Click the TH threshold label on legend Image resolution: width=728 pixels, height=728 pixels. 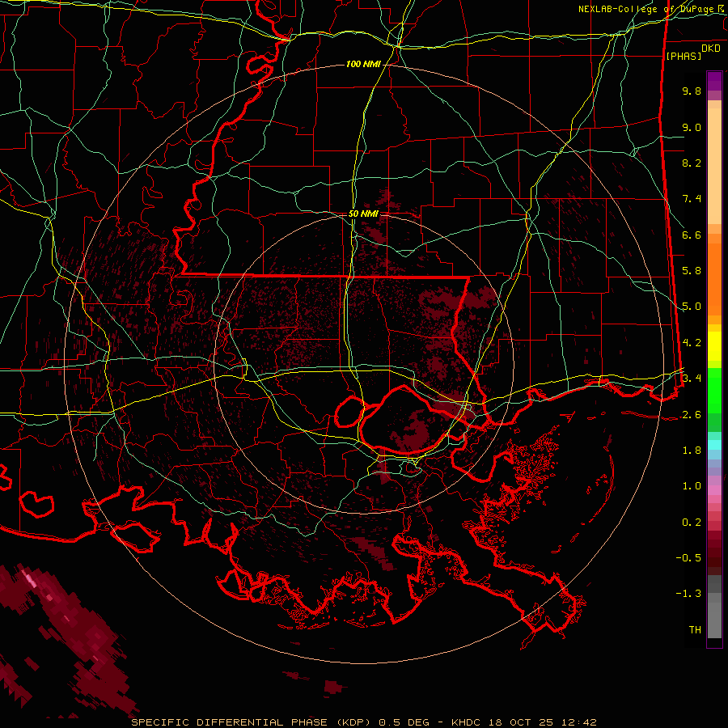coord(695,630)
